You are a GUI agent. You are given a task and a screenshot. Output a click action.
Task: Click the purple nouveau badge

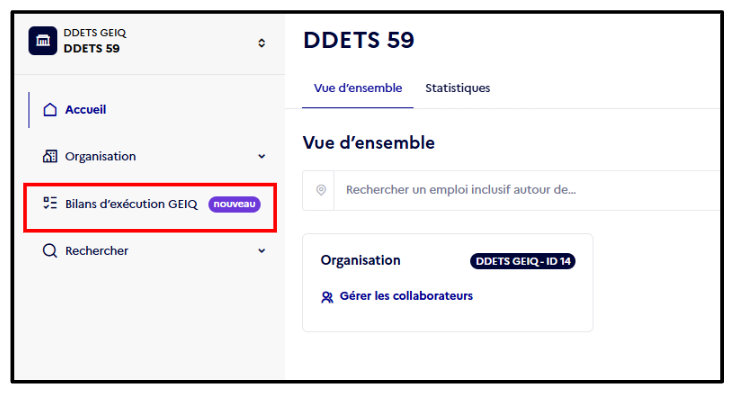(234, 204)
